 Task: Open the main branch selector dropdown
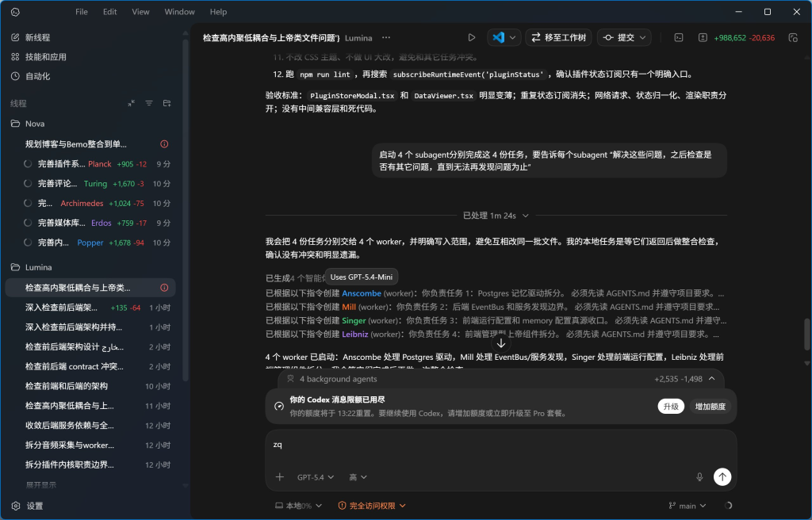click(687, 505)
